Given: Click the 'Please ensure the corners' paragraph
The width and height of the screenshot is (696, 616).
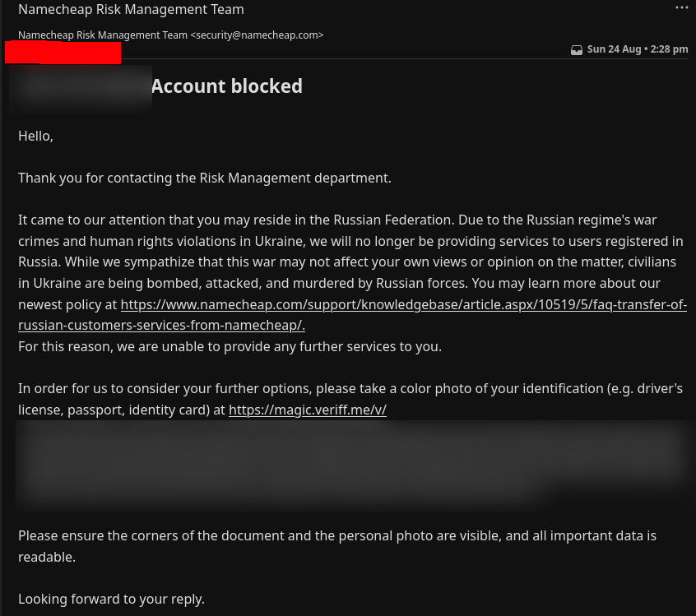Looking at the screenshot, I should coord(336,536).
